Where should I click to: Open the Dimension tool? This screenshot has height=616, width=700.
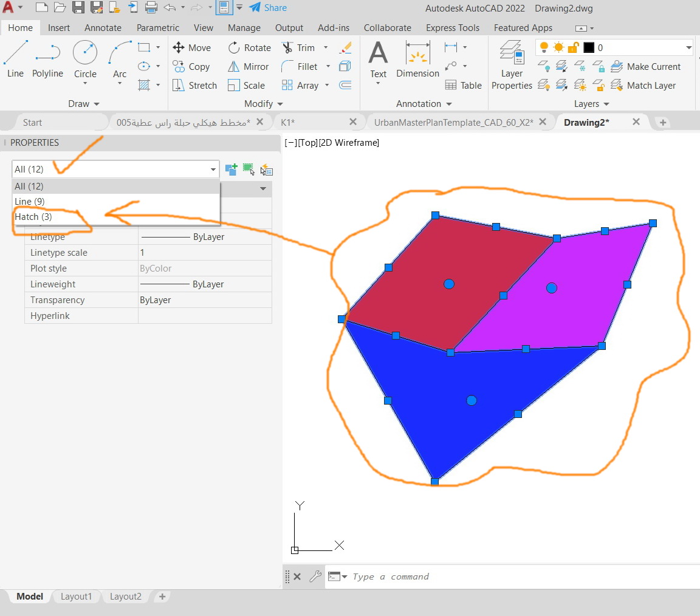pyautogui.click(x=418, y=60)
